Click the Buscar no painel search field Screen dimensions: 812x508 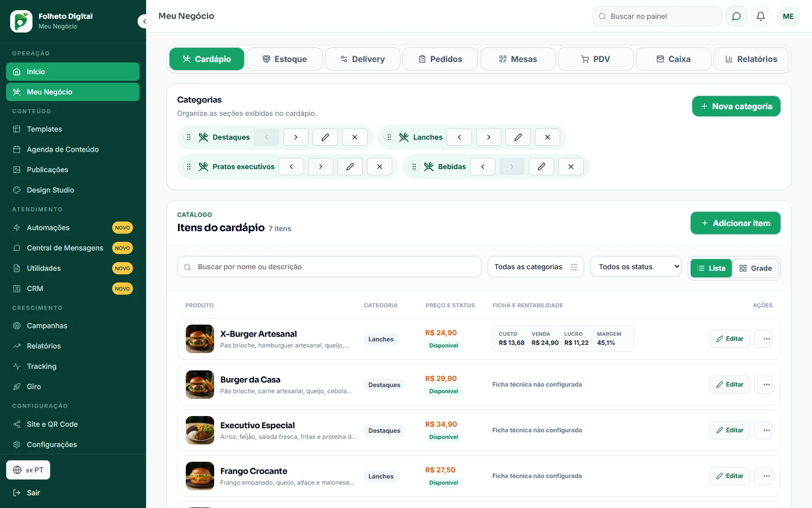pyautogui.click(x=657, y=16)
